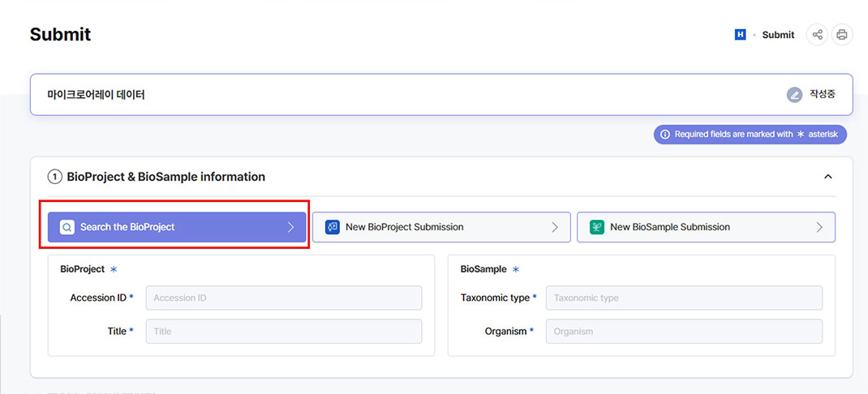Click the blue home icon in breadcrumb
This screenshot has height=394, width=868.
point(740,35)
